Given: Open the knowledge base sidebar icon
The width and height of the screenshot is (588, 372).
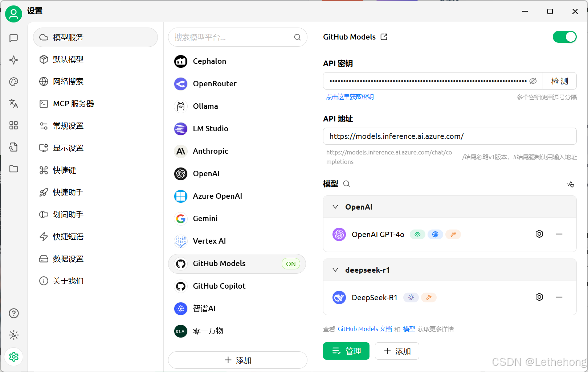Looking at the screenshot, I should 14,147.
